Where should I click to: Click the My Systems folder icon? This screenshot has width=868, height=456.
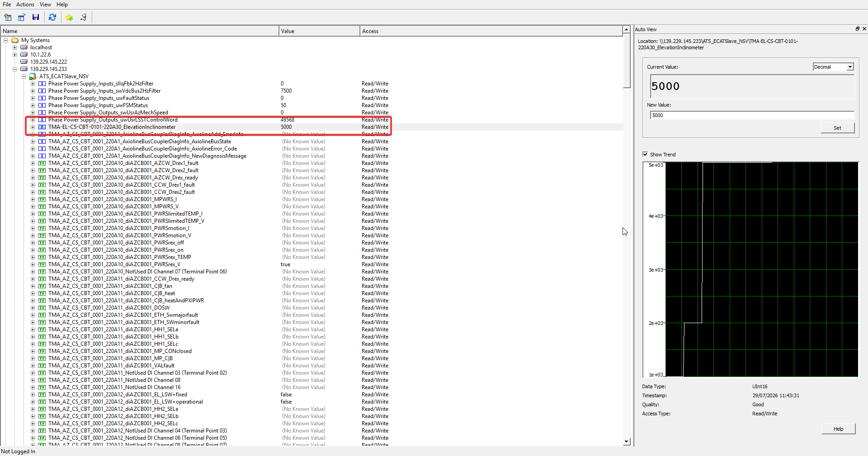pos(15,40)
